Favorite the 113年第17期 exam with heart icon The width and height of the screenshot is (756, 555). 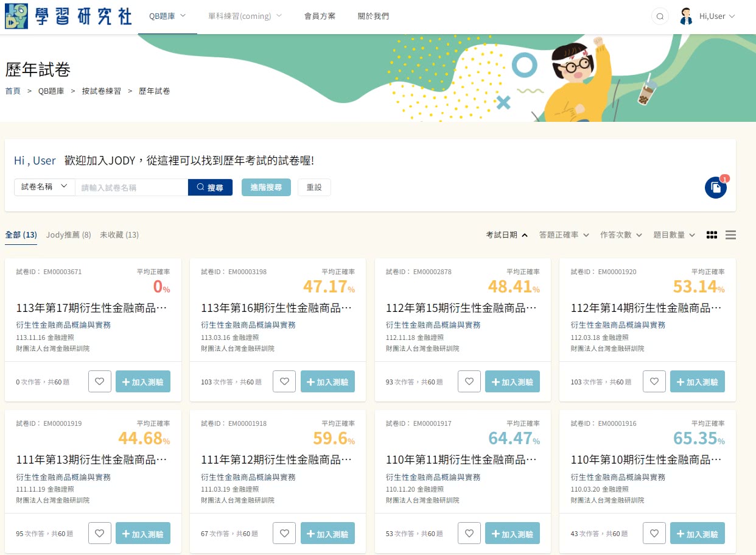pos(100,381)
